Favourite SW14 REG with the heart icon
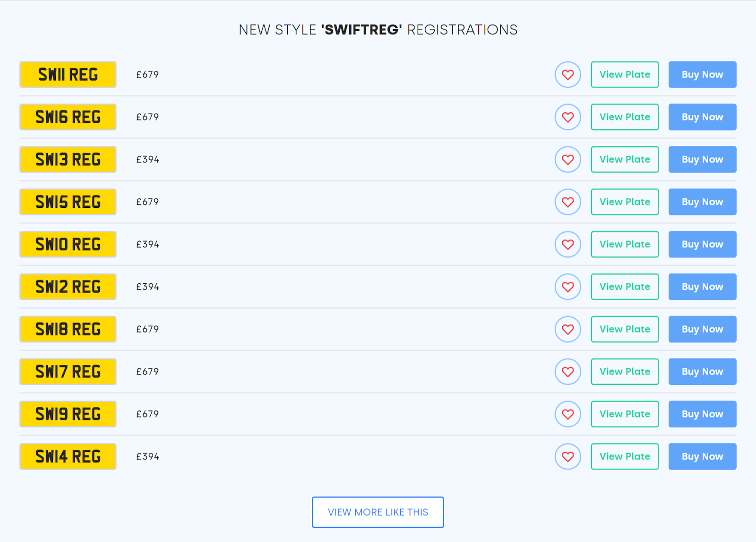Screen dimensions: 756x542 567,457
